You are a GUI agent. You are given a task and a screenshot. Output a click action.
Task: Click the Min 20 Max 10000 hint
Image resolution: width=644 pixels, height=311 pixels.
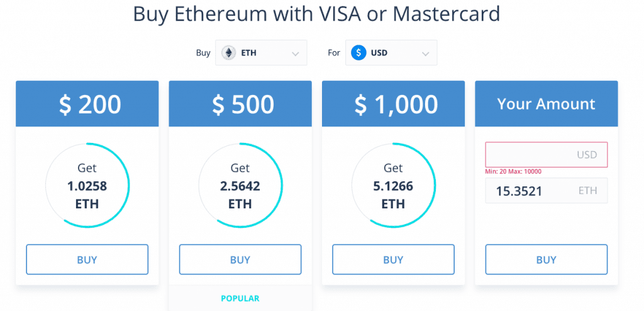click(x=513, y=171)
